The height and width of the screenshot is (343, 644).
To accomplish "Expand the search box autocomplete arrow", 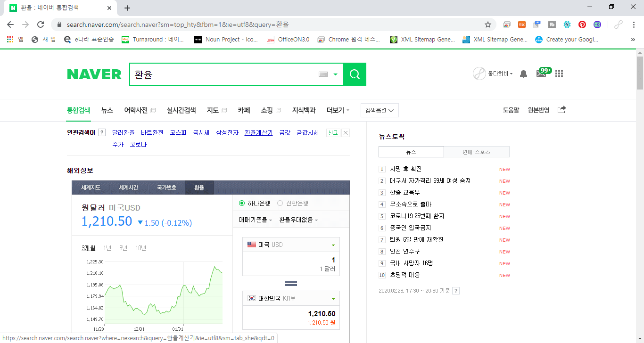I will click(336, 74).
